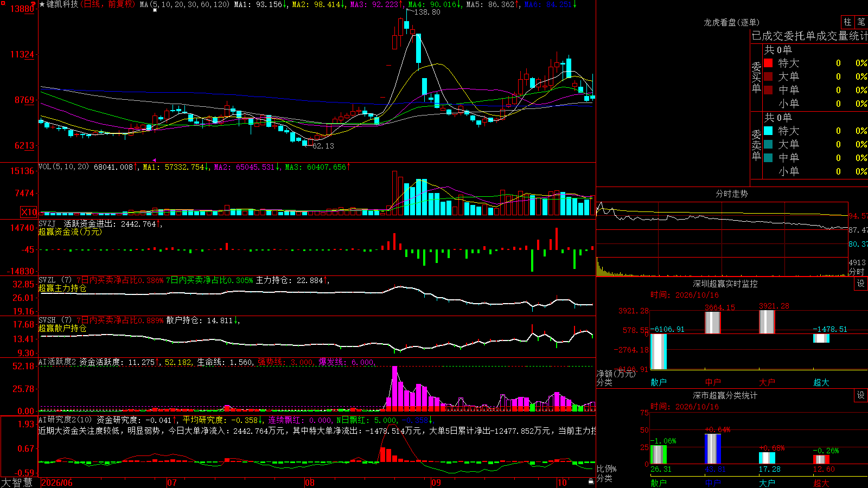Screen dimensions: 868x488
Task: Click the 138.80 high price annotation
Action: coord(427,12)
